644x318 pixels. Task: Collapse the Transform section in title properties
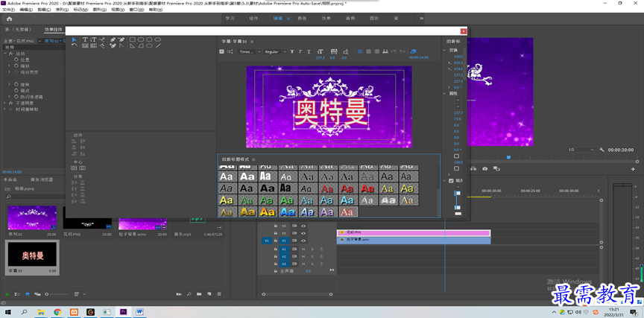444,50
